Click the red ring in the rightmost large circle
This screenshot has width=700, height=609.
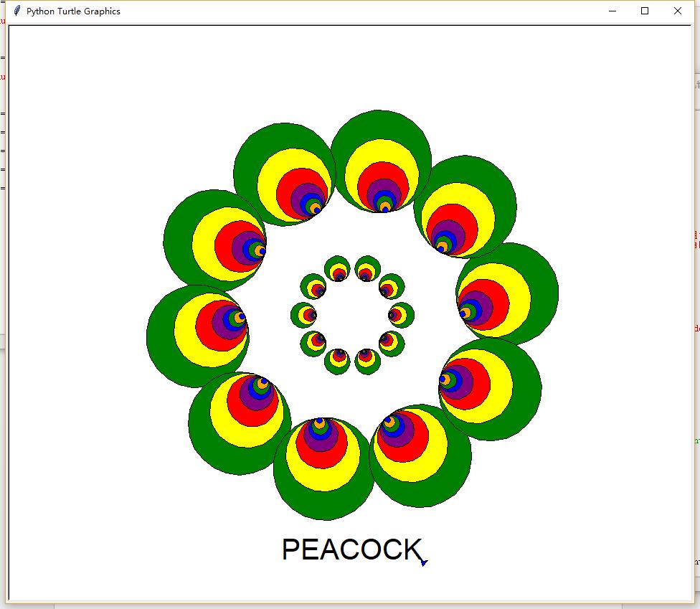coord(495,300)
